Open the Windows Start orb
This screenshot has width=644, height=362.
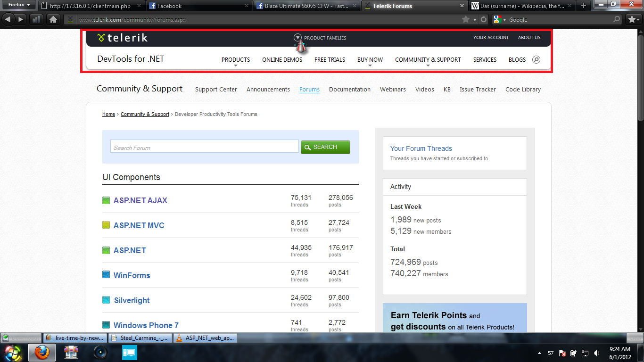pos(13,353)
